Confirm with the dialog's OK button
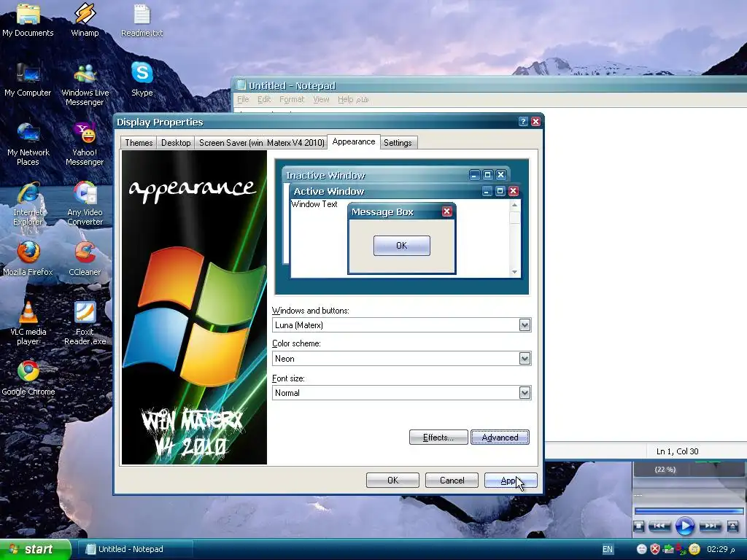The height and width of the screenshot is (560, 747). tap(392, 480)
